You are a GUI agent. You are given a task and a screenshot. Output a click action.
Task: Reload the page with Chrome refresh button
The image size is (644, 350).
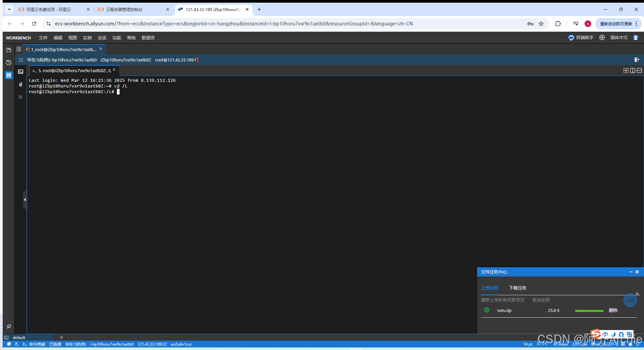34,24
